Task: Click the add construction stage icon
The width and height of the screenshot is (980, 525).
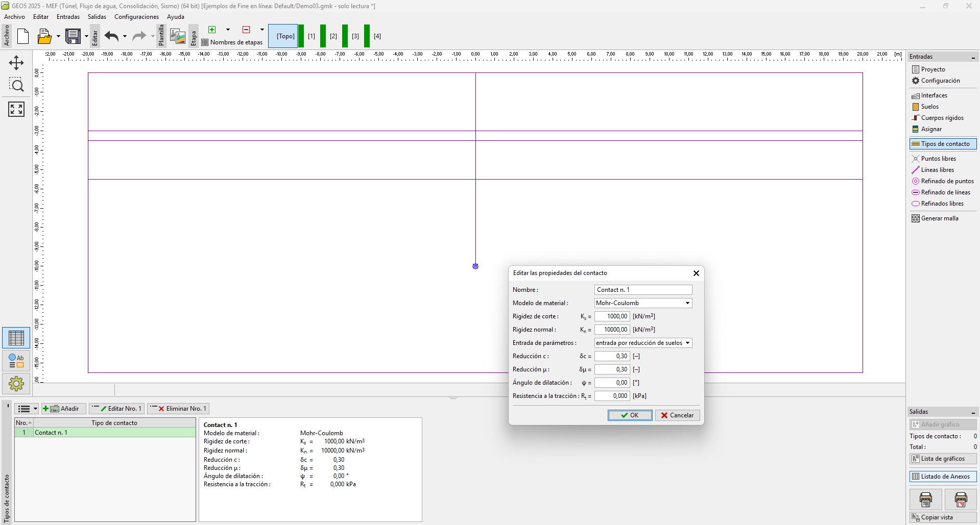Action: pyautogui.click(x=212, y=30)
